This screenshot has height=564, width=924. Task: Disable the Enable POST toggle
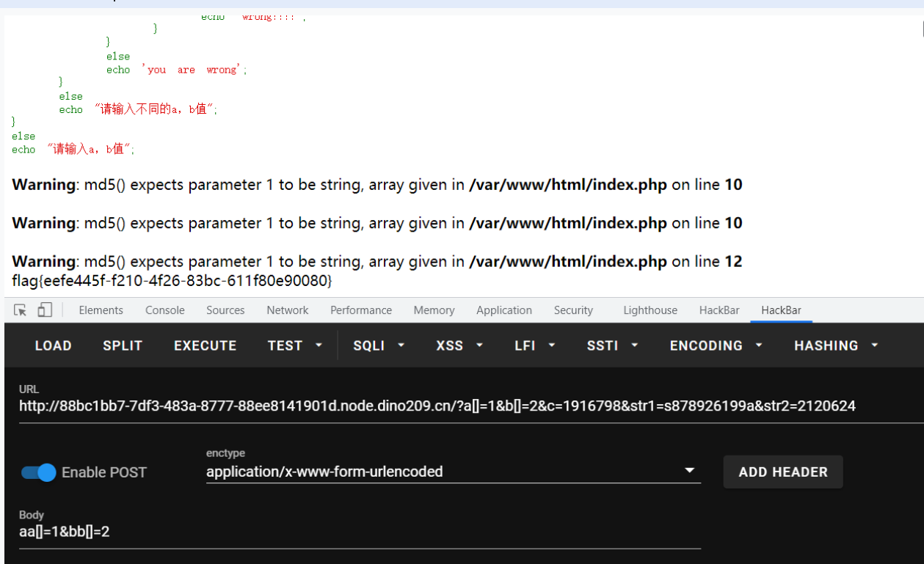pyautogui.click(x=38, y=472)
